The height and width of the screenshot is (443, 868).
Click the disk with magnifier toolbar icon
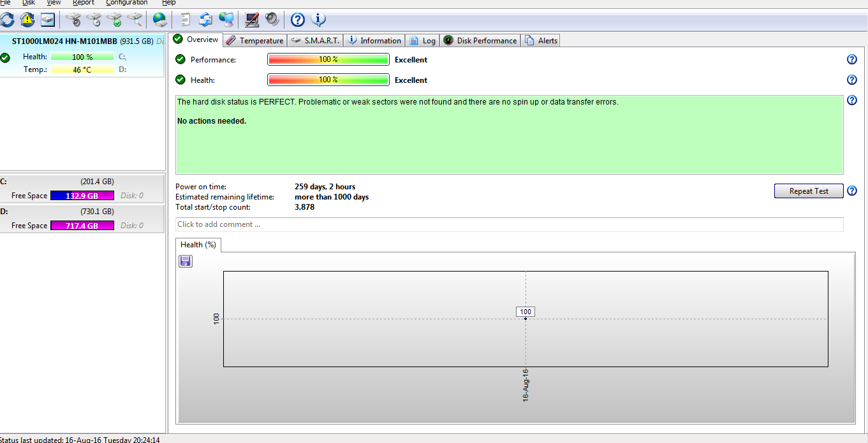(135, 20)
